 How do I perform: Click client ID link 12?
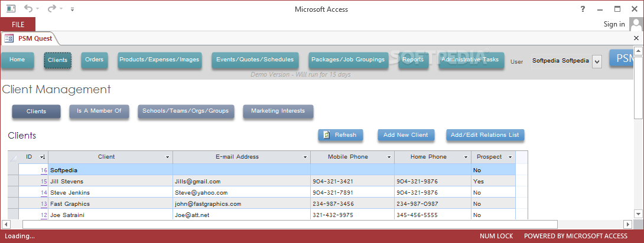point(44,215)
